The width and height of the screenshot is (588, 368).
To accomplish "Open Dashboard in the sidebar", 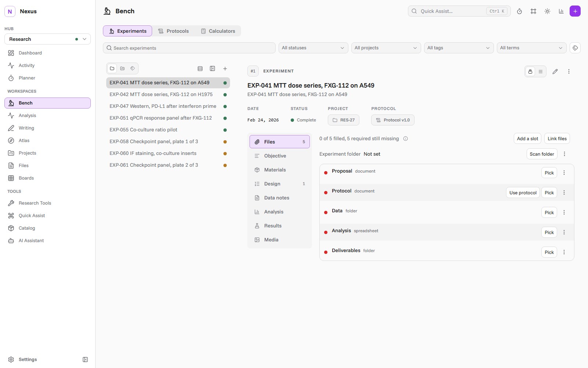I will tap(48, 53).
